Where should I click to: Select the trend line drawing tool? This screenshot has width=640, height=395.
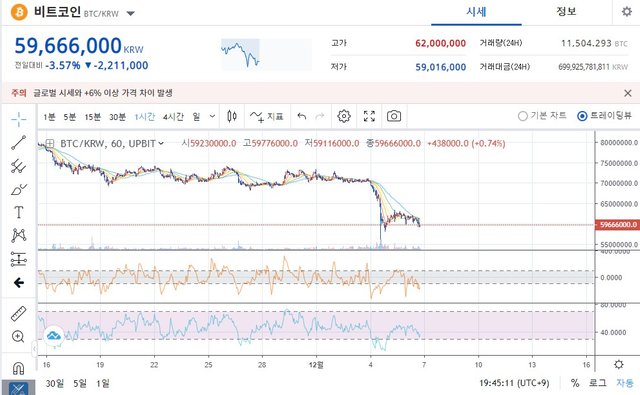19,143
